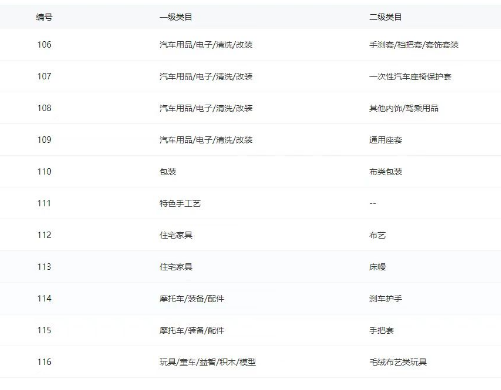Click 特色手工艺 in row 111
Image resolution: width=501 pixels, height=390 pixels.
tap(180, 203)
